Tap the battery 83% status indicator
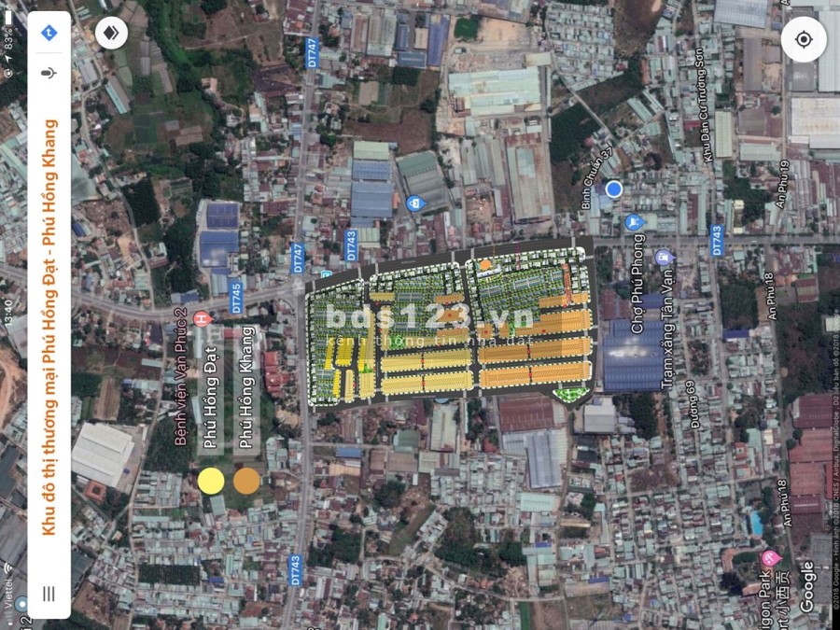 point(8,39)
